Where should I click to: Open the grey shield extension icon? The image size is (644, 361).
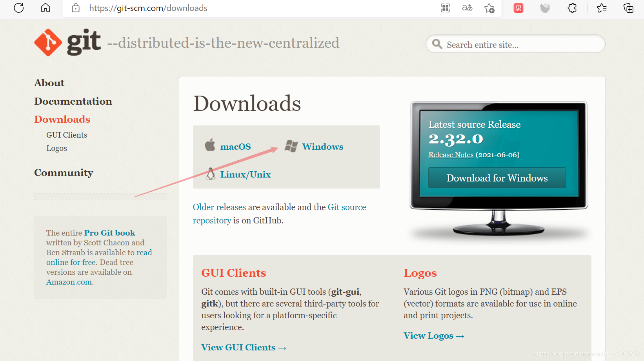[545, 8]
